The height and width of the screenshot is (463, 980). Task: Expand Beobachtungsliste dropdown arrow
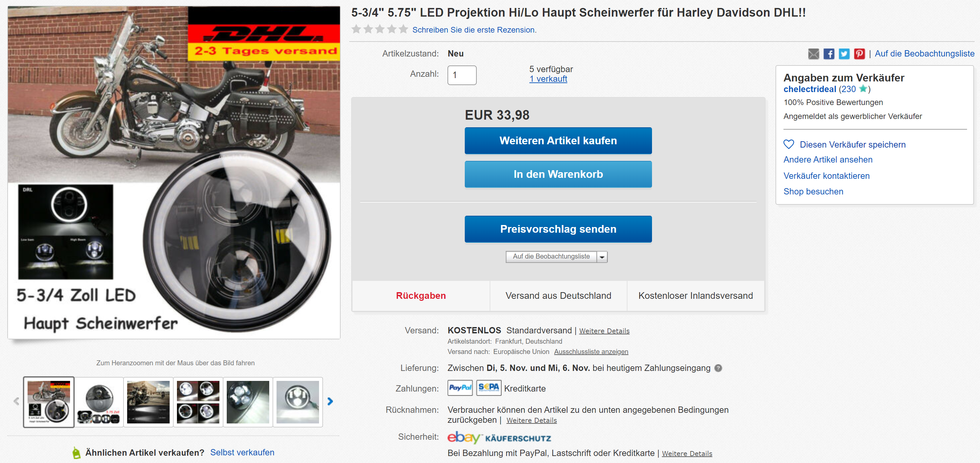pos(602,257)
